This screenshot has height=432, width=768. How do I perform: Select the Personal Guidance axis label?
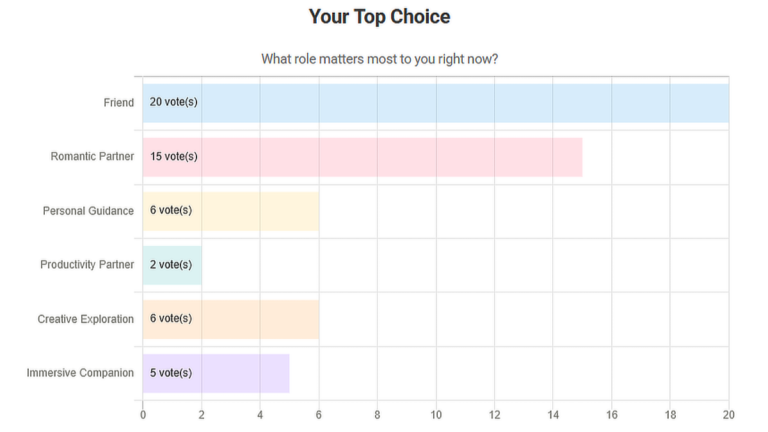pos(88,211)
